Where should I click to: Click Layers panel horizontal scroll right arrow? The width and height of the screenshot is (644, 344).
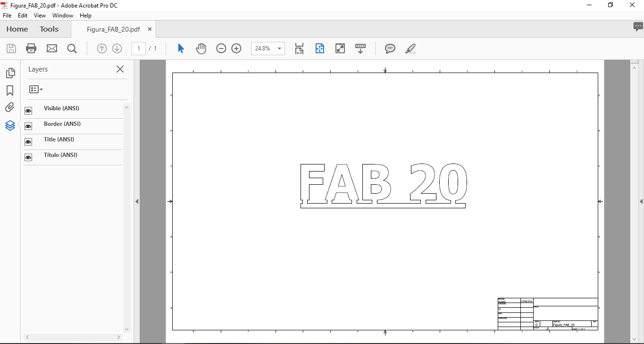(119, 337)
